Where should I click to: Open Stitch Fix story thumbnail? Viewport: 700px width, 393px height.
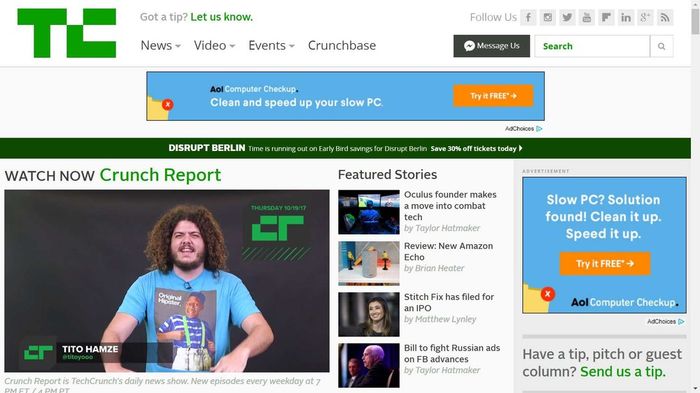click(369, 314)
